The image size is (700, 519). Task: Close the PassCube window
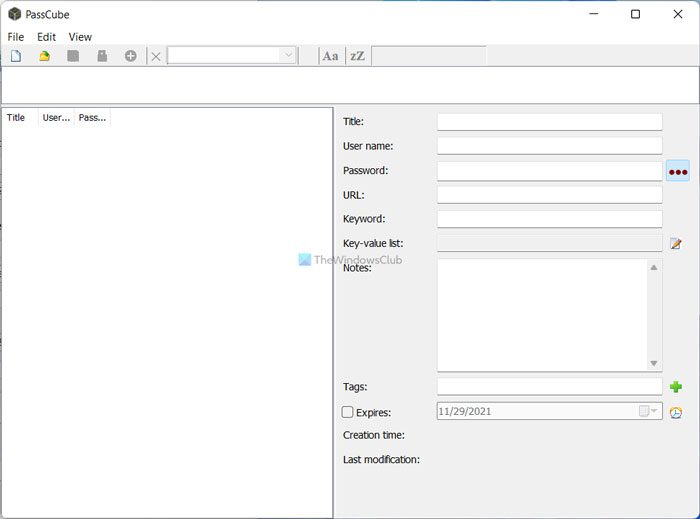tap(678, 14)
